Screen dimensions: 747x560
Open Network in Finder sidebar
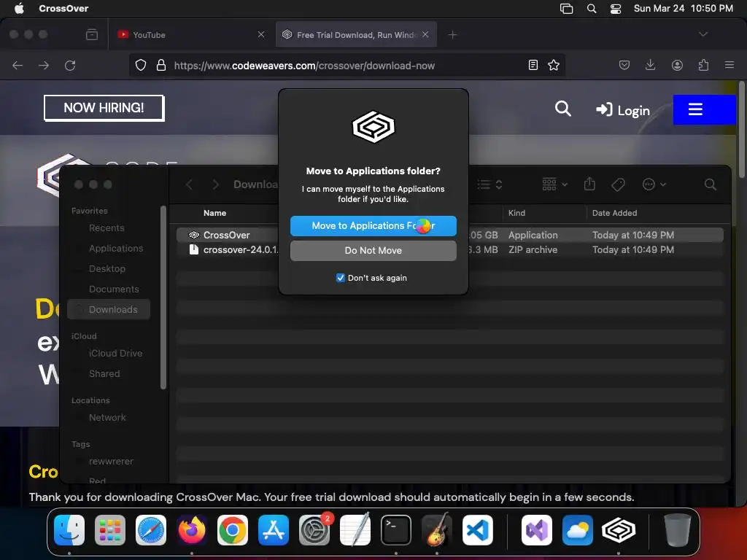click(x=107, y=418)
